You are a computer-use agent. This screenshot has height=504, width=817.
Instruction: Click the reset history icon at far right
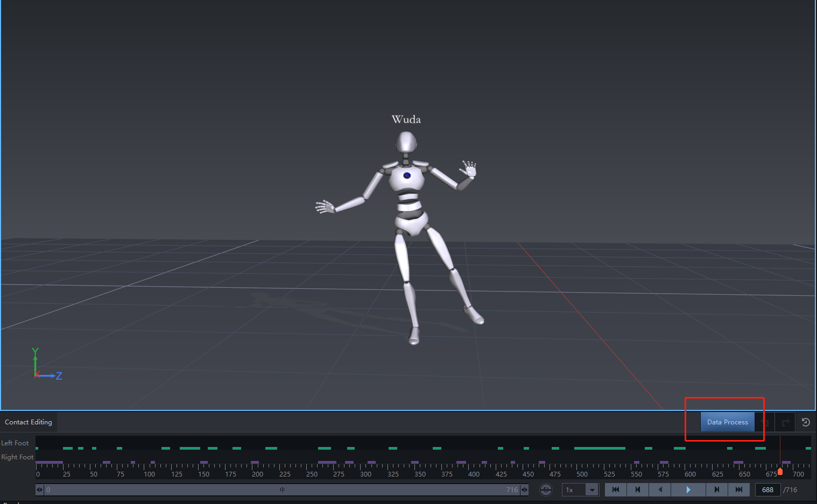(806, 422)
